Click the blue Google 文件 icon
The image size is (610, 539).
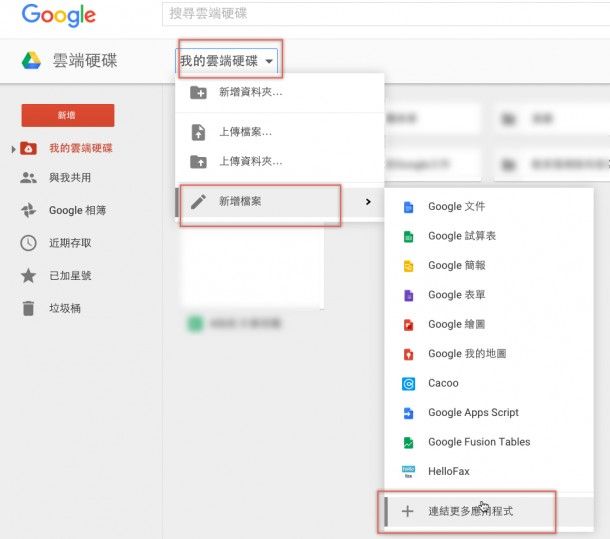pyautogui.click(x=408, y=207)
